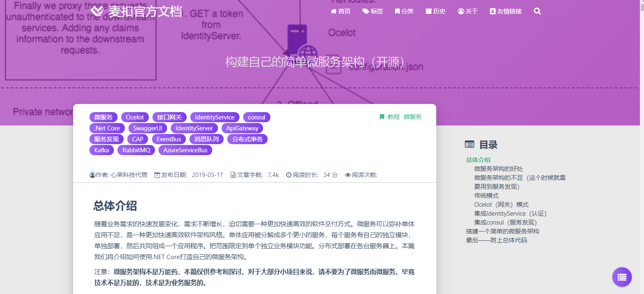The width and height of the screenshot is (644, 294).
Task: Click the page vertical scrollbar
Action: [x=642, y=147]
